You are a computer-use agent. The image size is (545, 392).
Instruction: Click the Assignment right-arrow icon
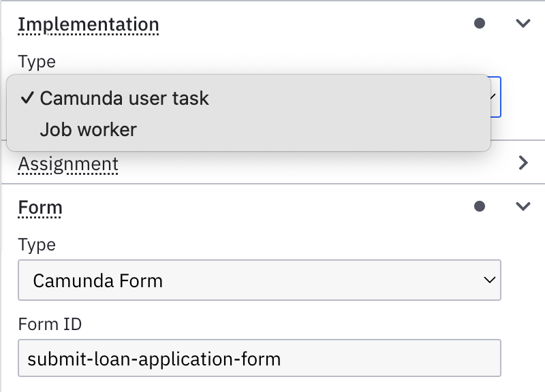[523, 163]
